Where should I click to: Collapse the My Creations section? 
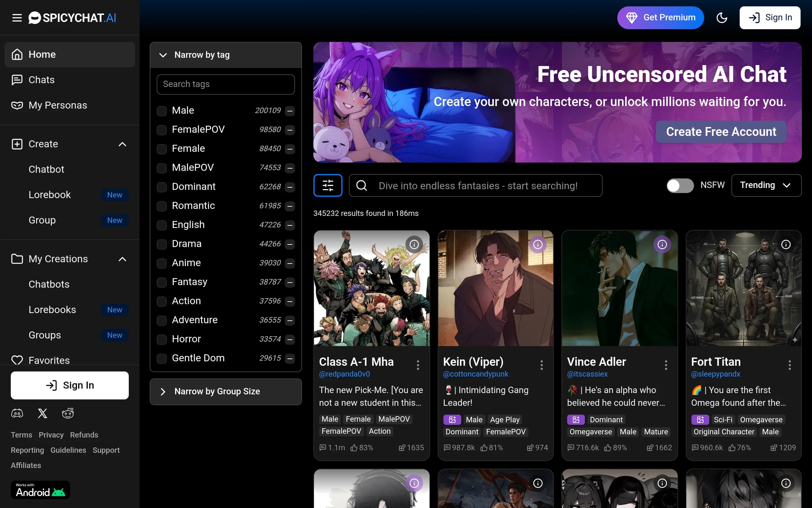tap(122, 259)
